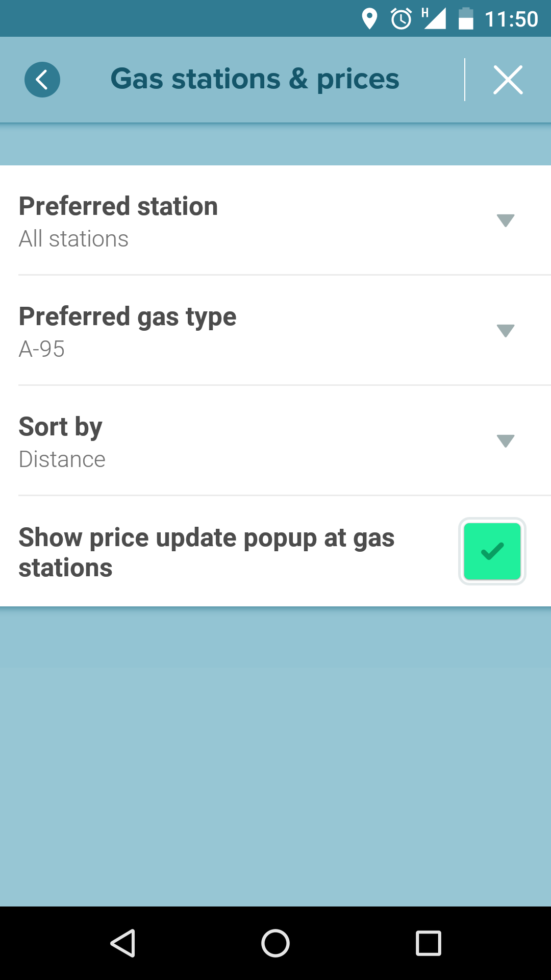Viewport: 551px width, 980px height.
Task: Open the Preferred gas type setting
Action: pyautogui.click(x=128, y=316)
